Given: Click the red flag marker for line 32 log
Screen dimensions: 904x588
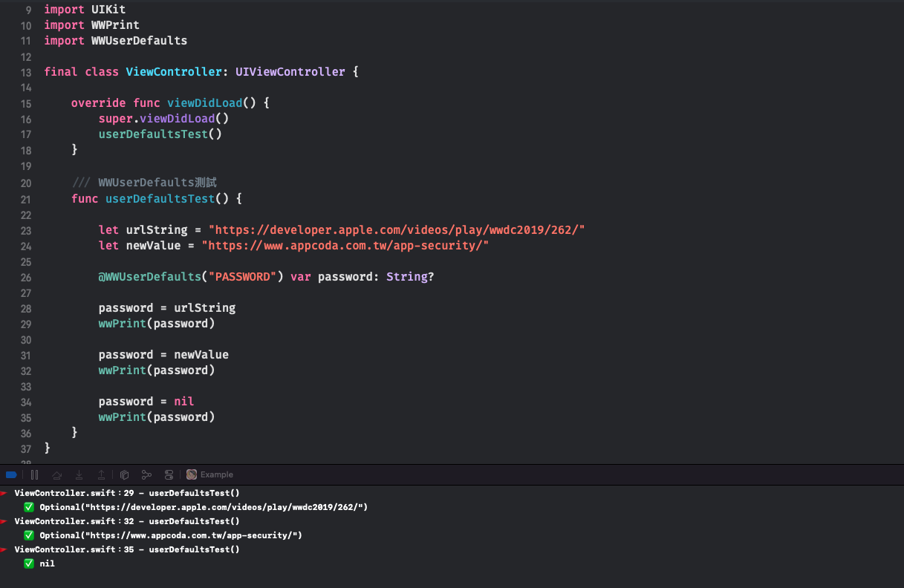Looking at the screenshot, I should (x=4, y=521).
